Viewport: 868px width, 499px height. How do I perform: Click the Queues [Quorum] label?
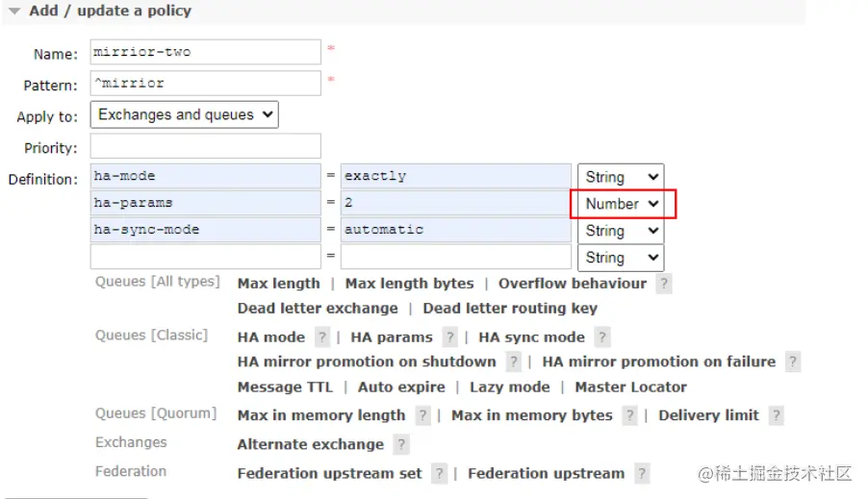156,413
